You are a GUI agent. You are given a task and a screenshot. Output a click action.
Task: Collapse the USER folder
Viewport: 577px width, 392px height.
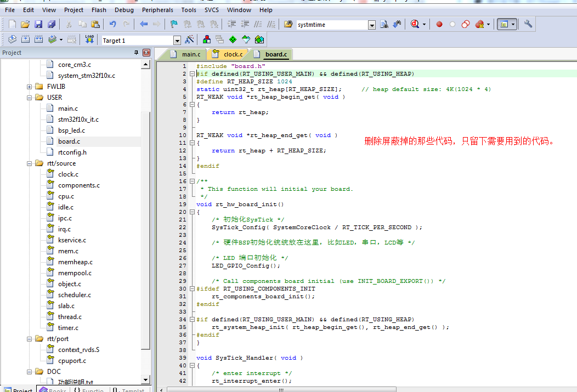pyautogui.click(x=30, y=97)
